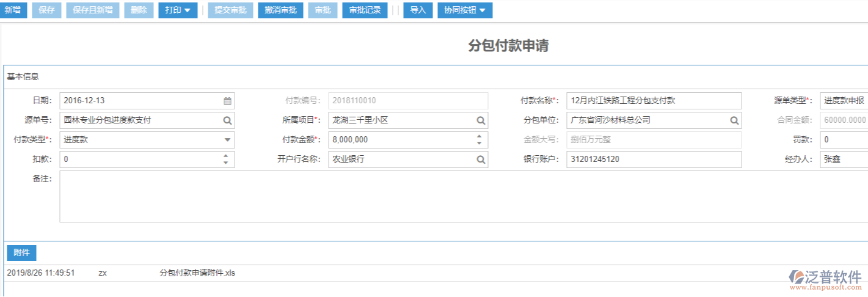Increase 付款金额 with up spinner arrow

pos(480,136)
